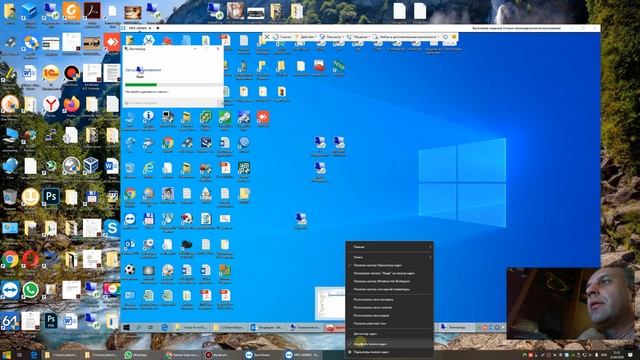Open AnyDesk shortcut on host desktop
The width and height of the screenshot is (640, 360).
tap(112, 43)
